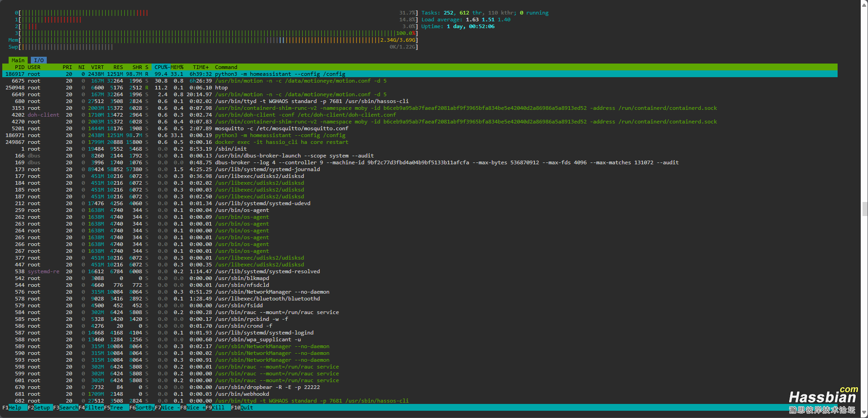Select systemd-logind process PID 587

click(x=420, y=333)
